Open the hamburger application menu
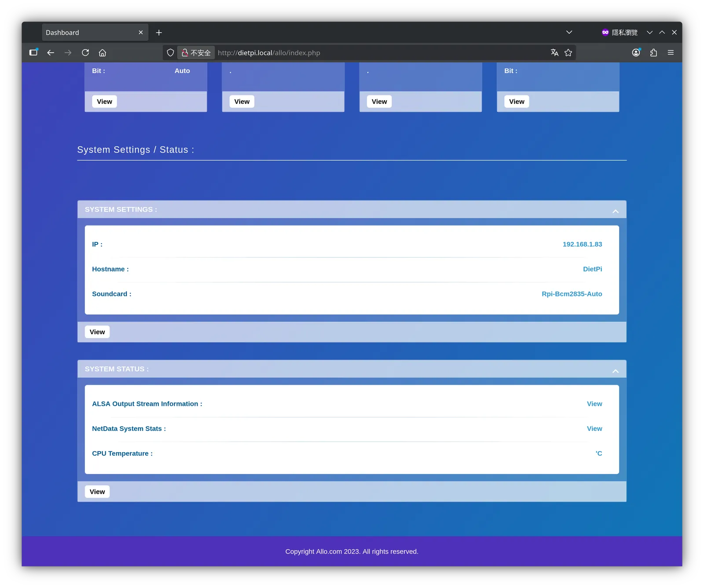This screenshot has height=588, width=704. tap(671, 53)
